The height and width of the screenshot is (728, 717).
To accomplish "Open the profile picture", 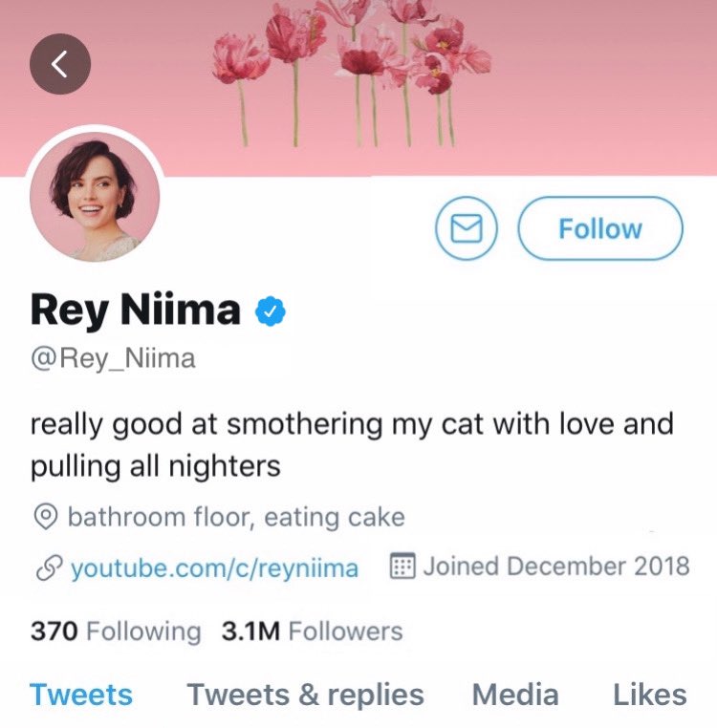I will click(x=95, y=197).
